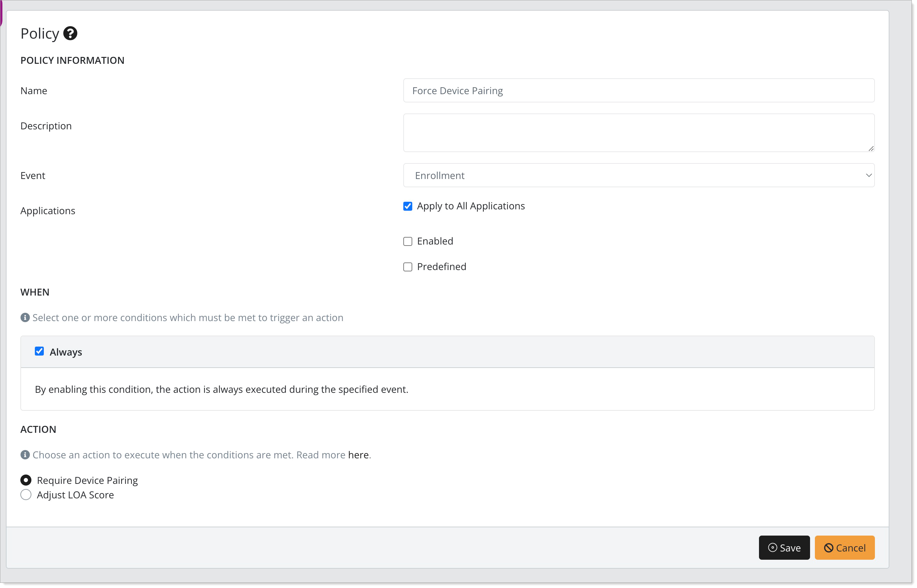Toggle the Predefined checkbox

coord(408,267)
